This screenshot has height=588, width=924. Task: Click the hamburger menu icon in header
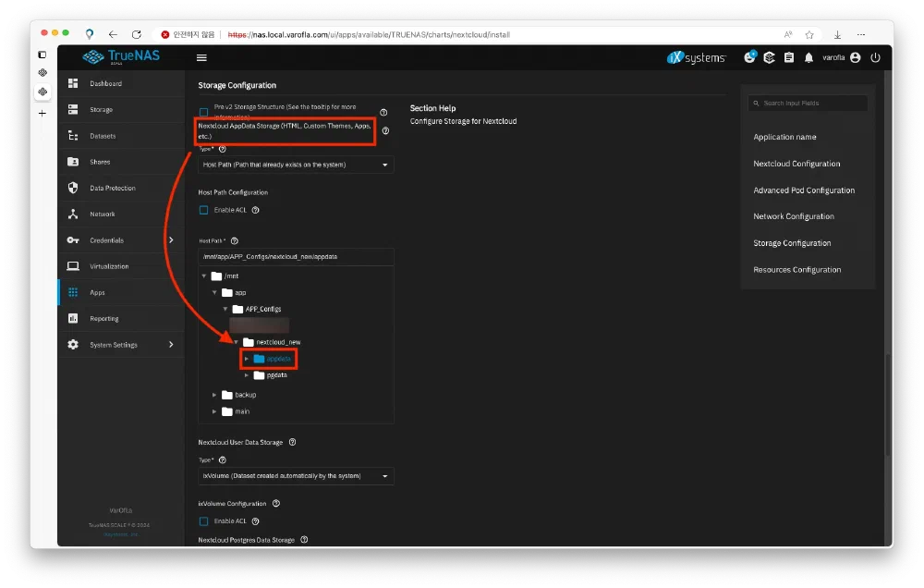[x=201, y=57]
